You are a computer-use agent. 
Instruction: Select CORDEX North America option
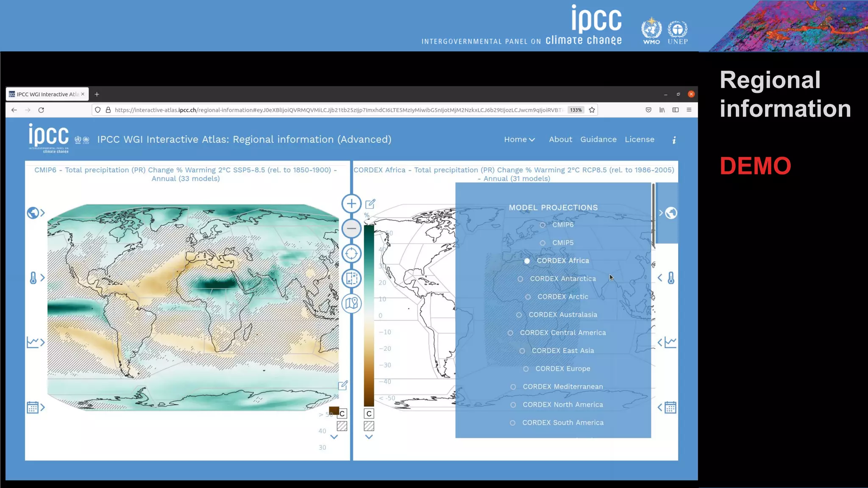tap(556, 405)
